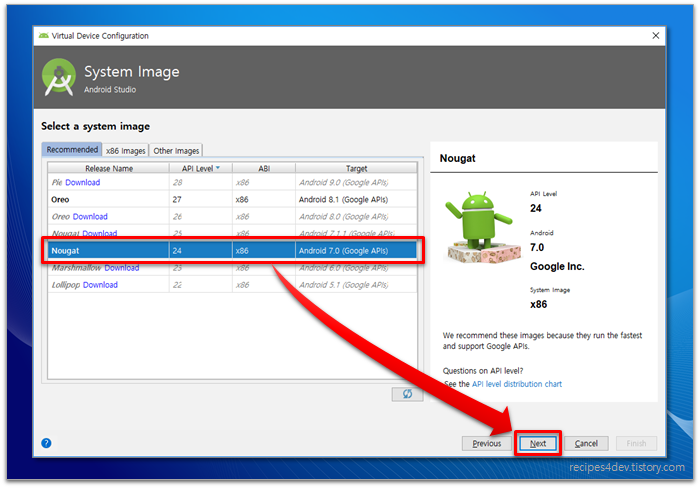Click the Target column header
This screenshot has height=489, width=700.
tap(356, 168)
